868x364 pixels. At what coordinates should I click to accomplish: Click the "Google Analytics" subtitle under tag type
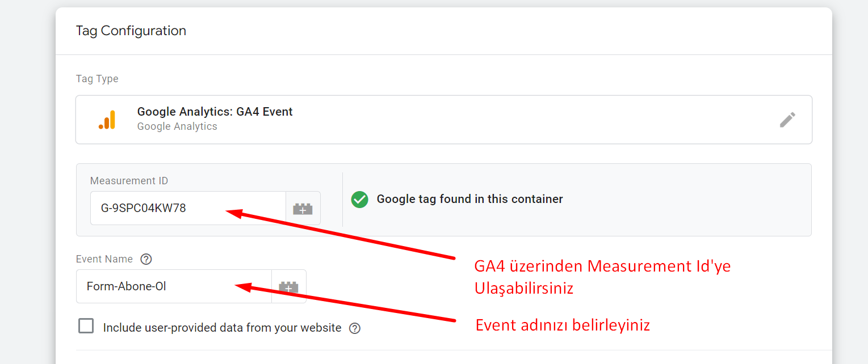pos(177,126)
